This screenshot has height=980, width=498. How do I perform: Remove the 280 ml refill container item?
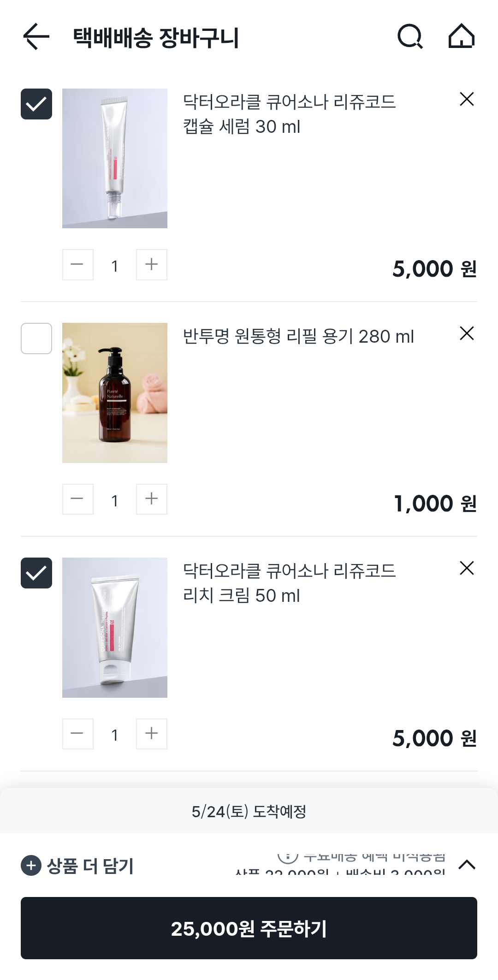[467, 333]
